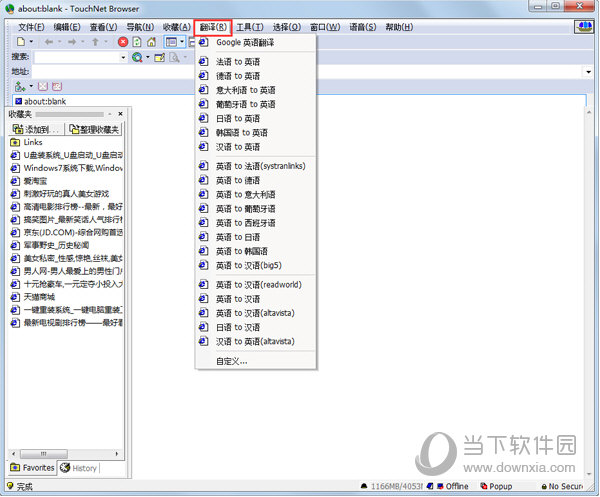Click the Back arrow icon
Viewport: 600px width, 497px height.
(49, 42)
